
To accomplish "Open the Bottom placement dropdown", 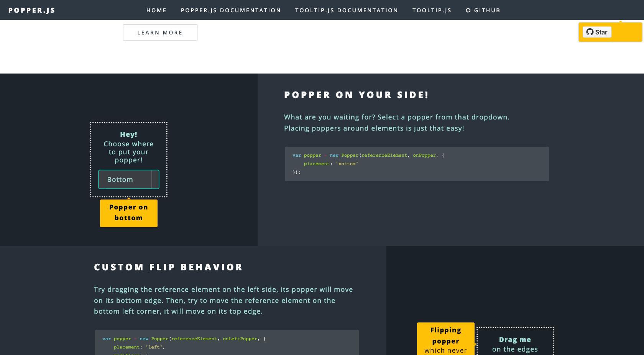I will (x=128, y=180).
